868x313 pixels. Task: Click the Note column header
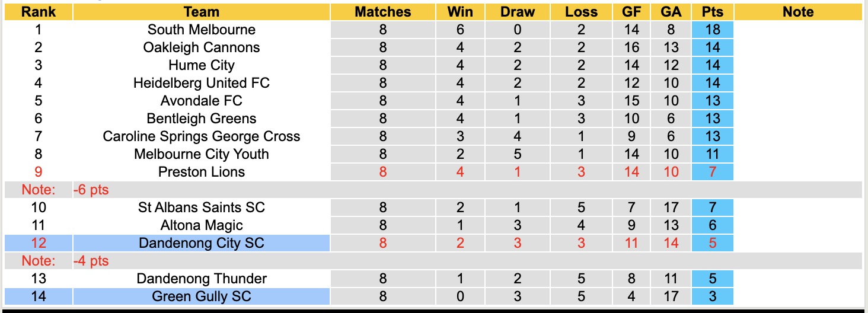click(x=798, y=12)
